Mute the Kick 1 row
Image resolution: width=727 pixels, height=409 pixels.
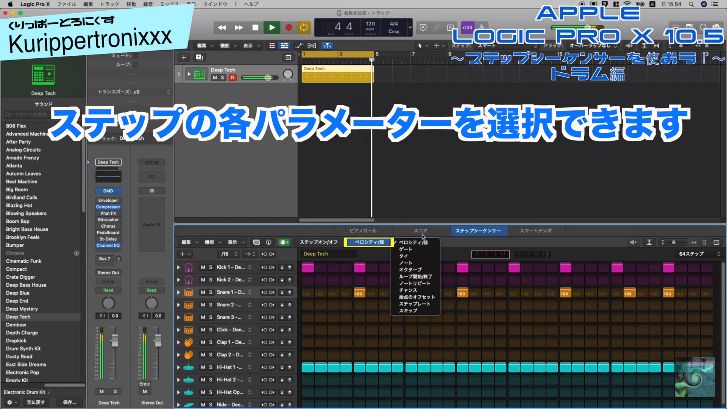pyautogui.click(x=203, y=268)
